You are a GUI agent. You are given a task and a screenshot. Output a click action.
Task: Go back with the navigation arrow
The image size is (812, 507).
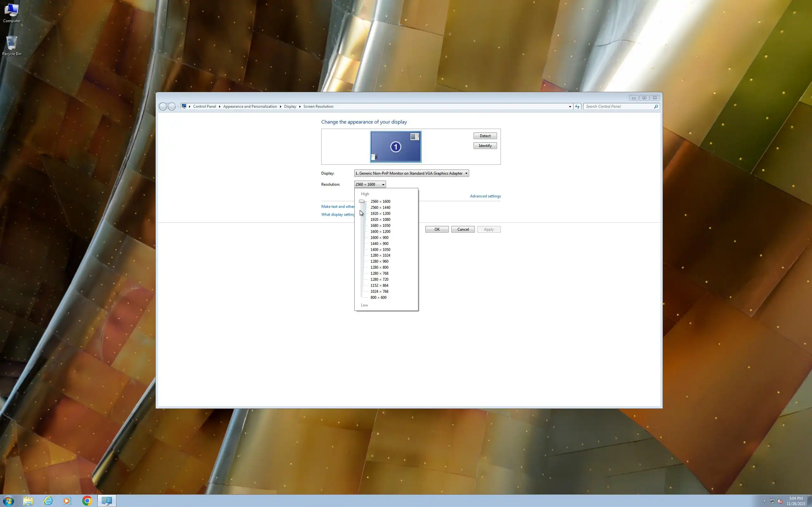(163, 106)
